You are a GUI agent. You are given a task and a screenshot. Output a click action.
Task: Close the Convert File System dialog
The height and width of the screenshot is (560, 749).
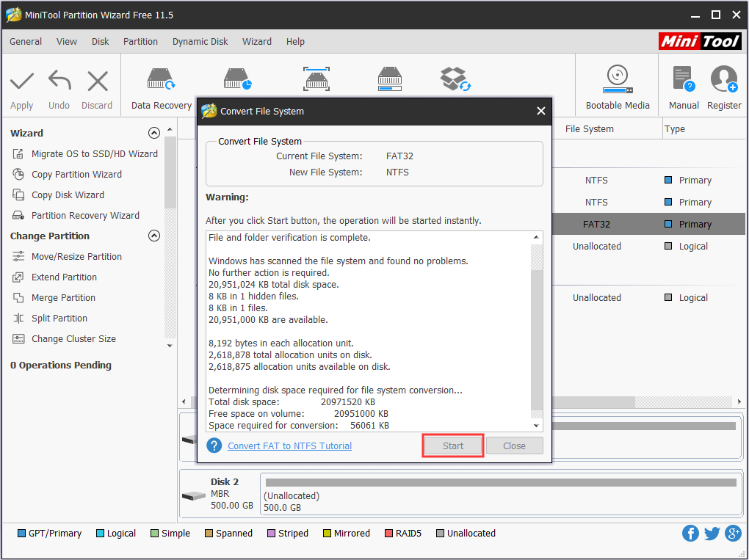point(540,111)
